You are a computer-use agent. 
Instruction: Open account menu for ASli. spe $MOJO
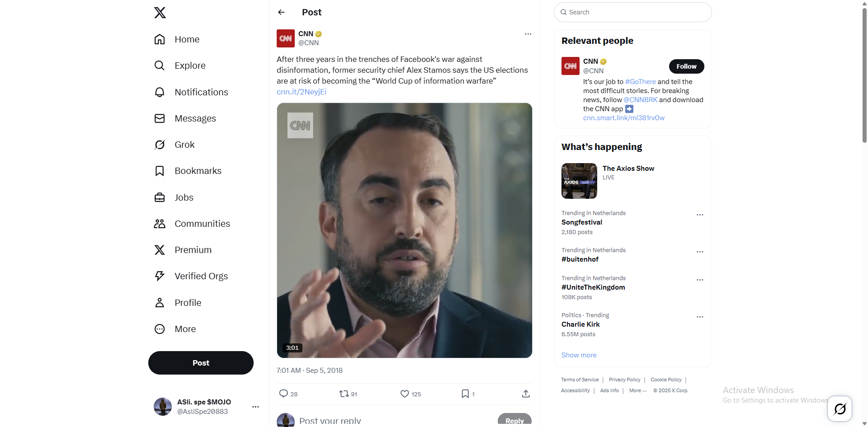[255, 407]
